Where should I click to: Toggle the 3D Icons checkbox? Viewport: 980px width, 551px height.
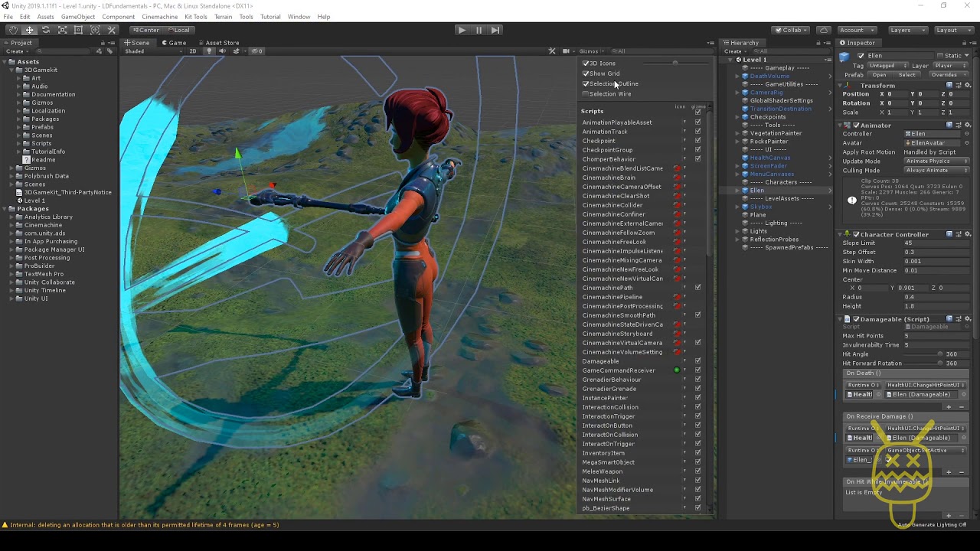586,64
